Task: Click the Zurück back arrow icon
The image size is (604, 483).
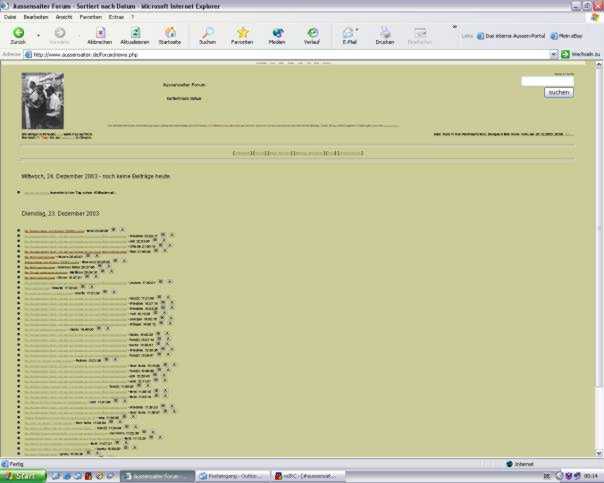Action: pos(18,33)
